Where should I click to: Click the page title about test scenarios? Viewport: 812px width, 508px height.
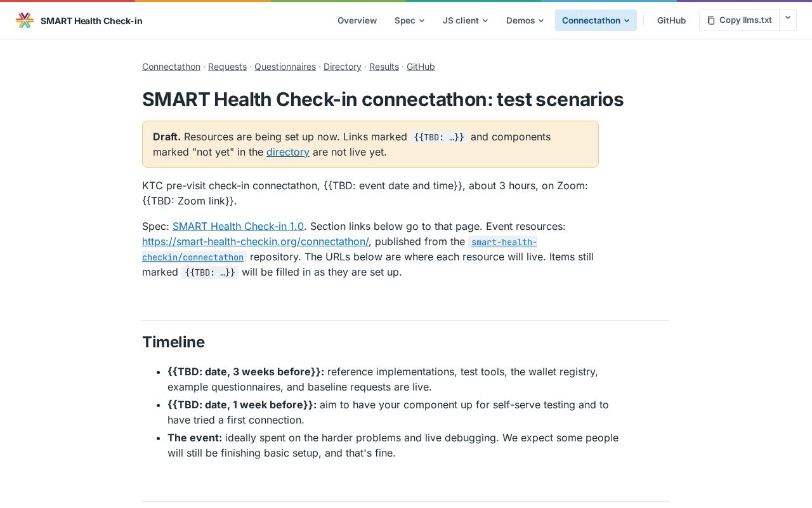coord(383,100)
